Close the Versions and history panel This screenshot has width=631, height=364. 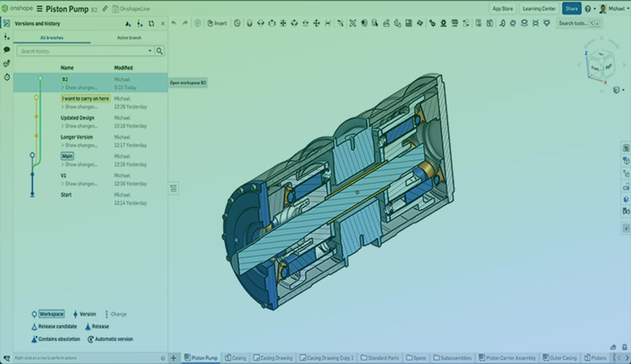pos(162,24)
